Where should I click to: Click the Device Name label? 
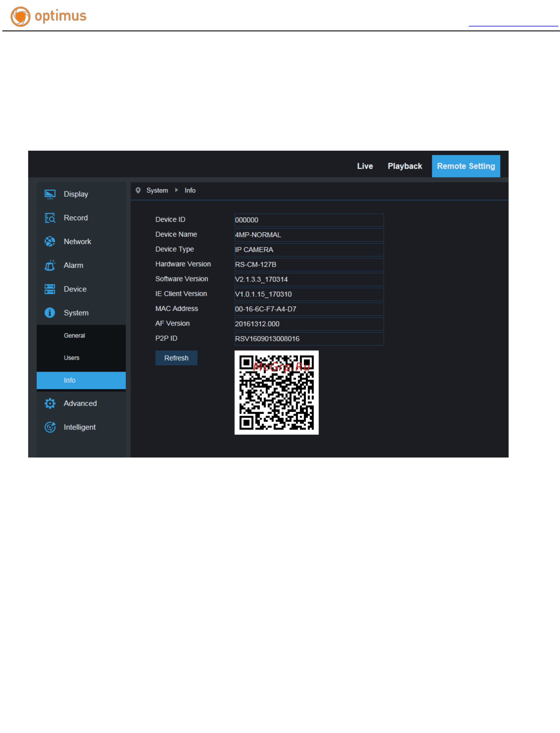pos(176,234)
